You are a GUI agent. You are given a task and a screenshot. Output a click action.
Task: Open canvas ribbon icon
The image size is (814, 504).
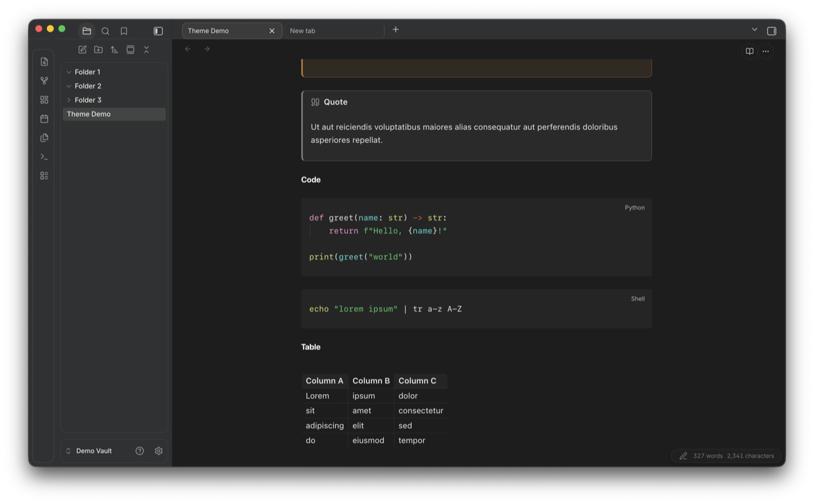click(x=44, y=100)
